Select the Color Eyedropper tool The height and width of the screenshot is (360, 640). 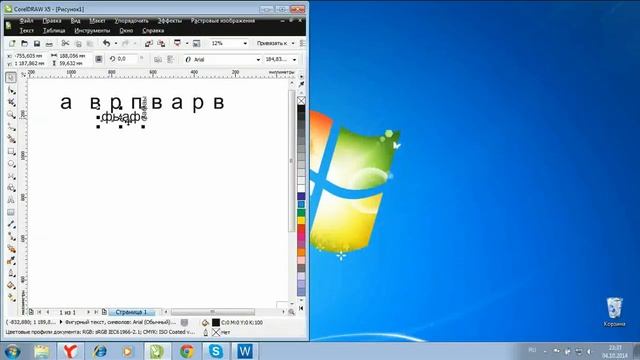tap(11, 261)
